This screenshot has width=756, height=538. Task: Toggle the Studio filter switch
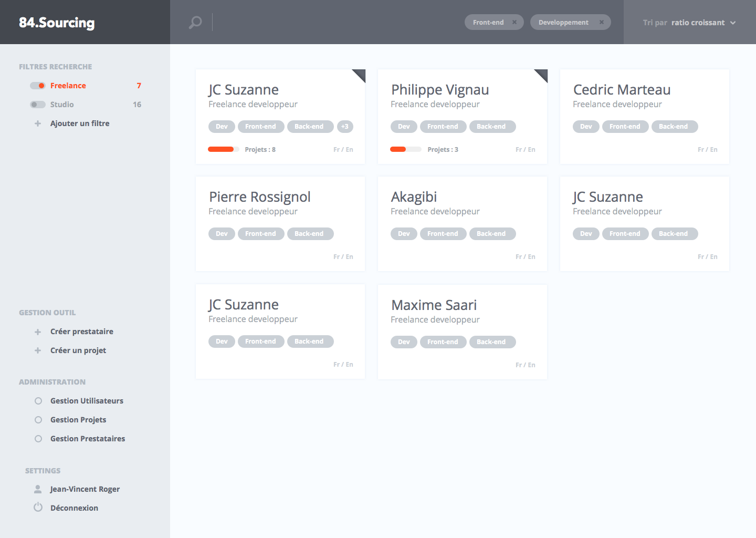coord(38,105)
